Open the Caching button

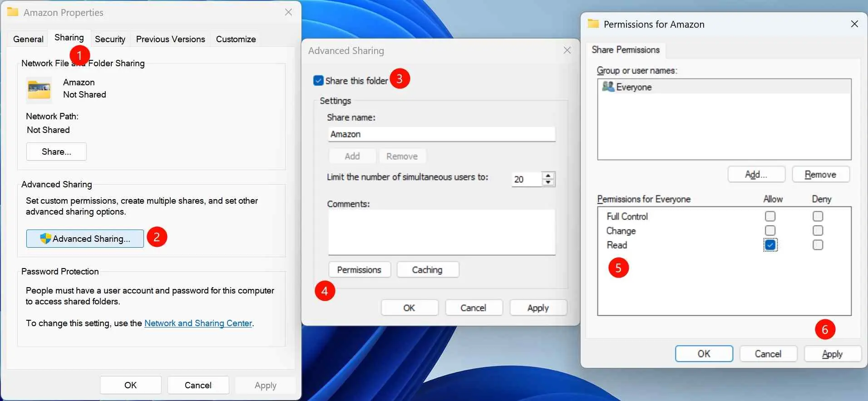(427, 270)
